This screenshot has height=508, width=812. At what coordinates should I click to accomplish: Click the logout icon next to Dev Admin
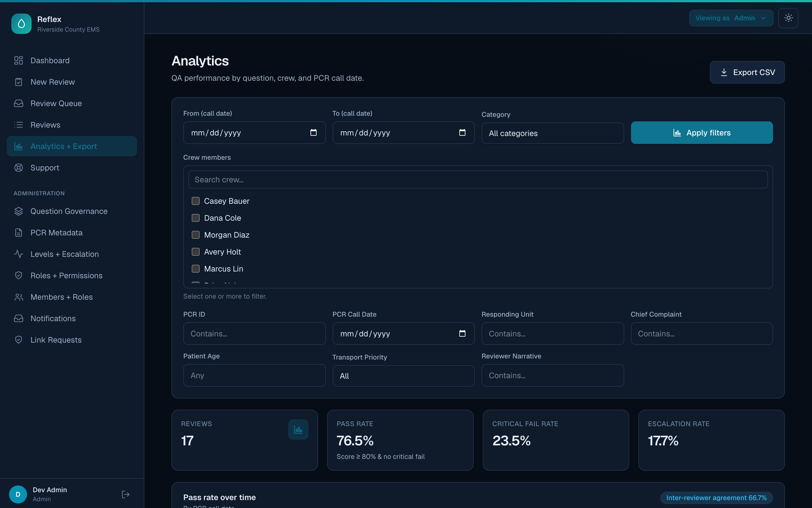point(125,494)
